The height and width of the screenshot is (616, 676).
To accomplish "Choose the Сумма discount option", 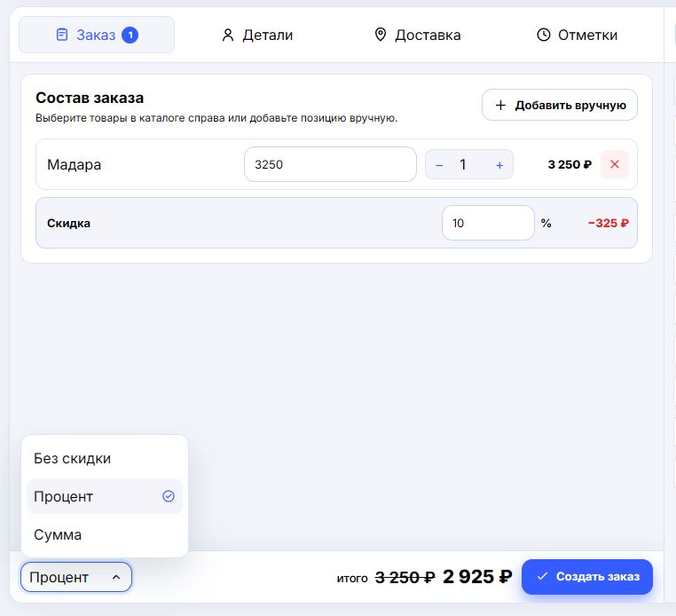I will 105,535.
